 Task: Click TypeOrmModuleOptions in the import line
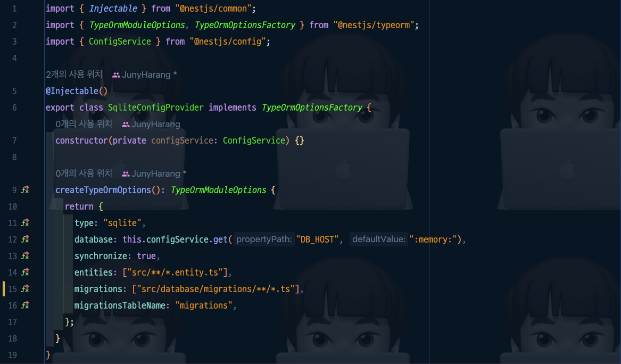(x=137, y=25)
